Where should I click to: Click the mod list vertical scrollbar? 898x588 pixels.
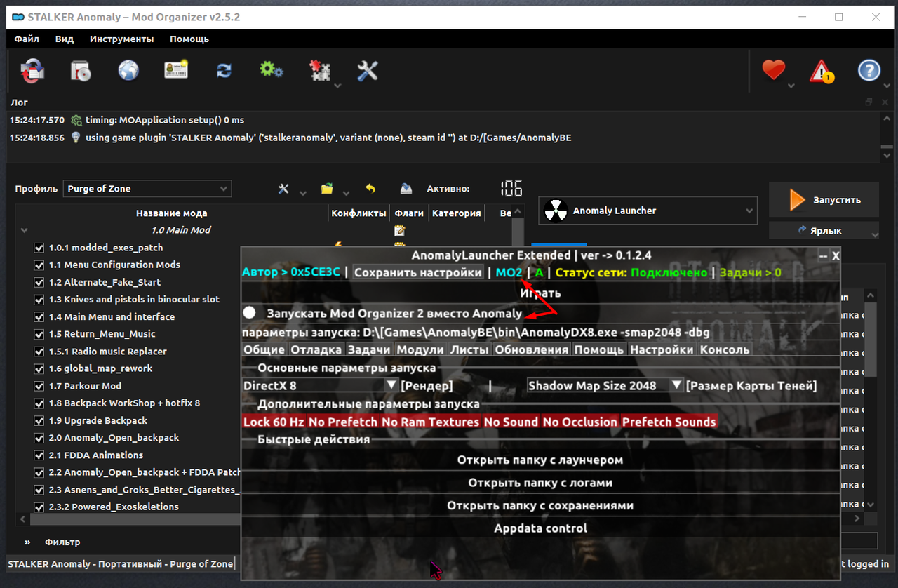click(518, 232)
